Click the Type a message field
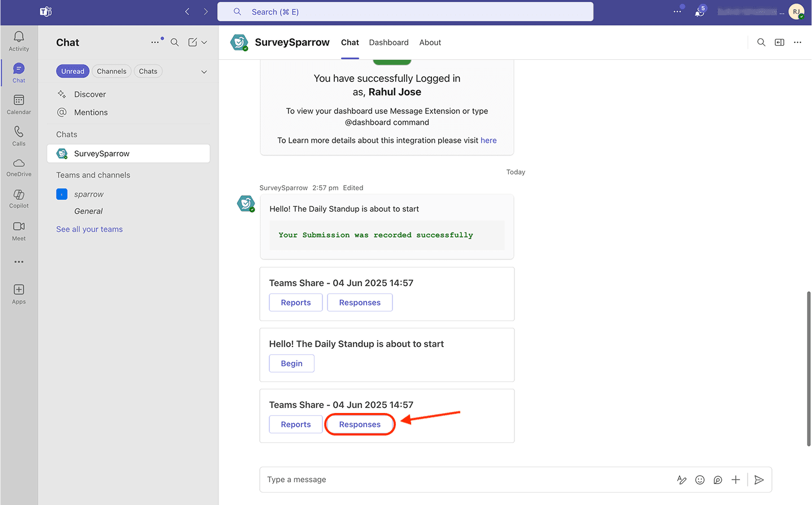Screen dimensions: 812x505 pyautogui.click(x=463, y=480)
